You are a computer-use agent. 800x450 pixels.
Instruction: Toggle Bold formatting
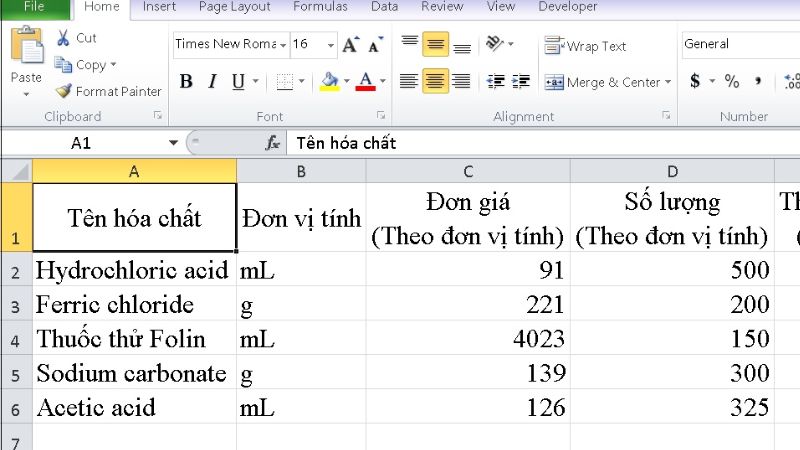tap(186, 82)
